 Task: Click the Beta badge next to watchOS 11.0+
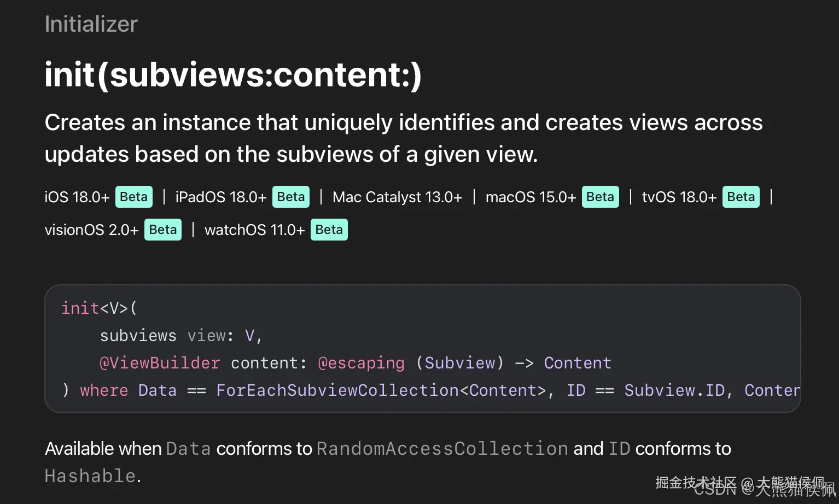(x=329, y=230)
